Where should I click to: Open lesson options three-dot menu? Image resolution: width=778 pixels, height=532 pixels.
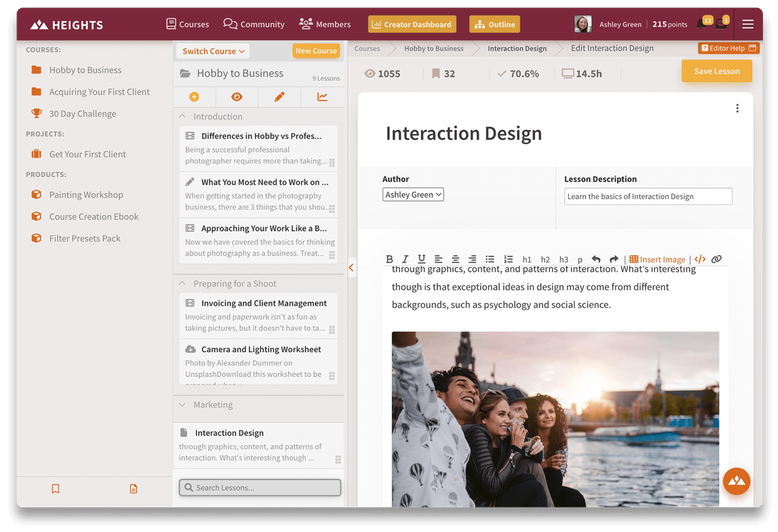point(737,108)
